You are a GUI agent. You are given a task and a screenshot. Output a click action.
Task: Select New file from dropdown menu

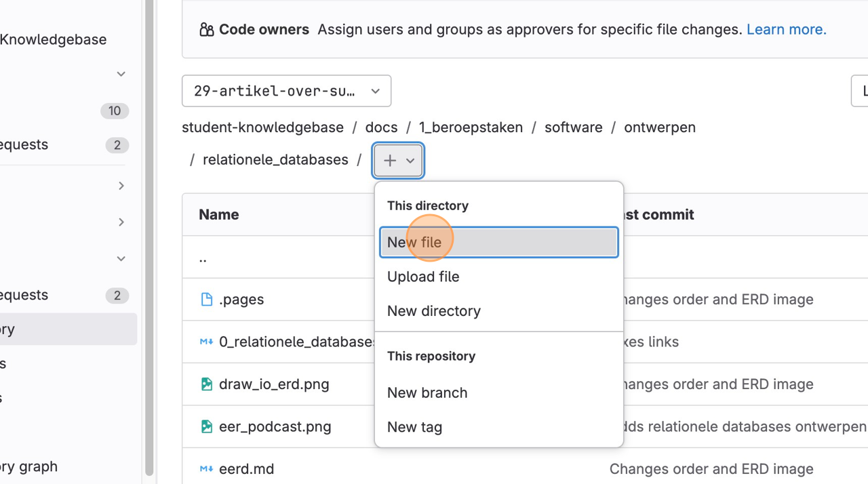(x=498, y=242)
